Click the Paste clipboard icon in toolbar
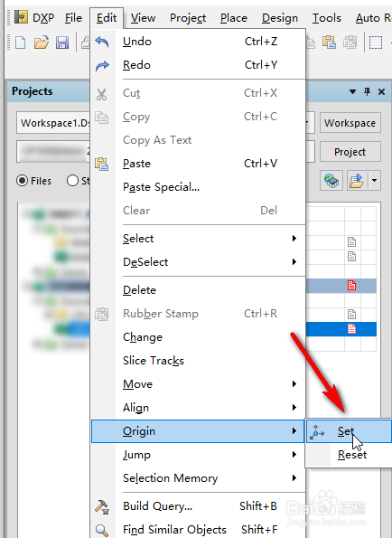The width and height of the screenshot is (392, 538). (x=329, y=42)
